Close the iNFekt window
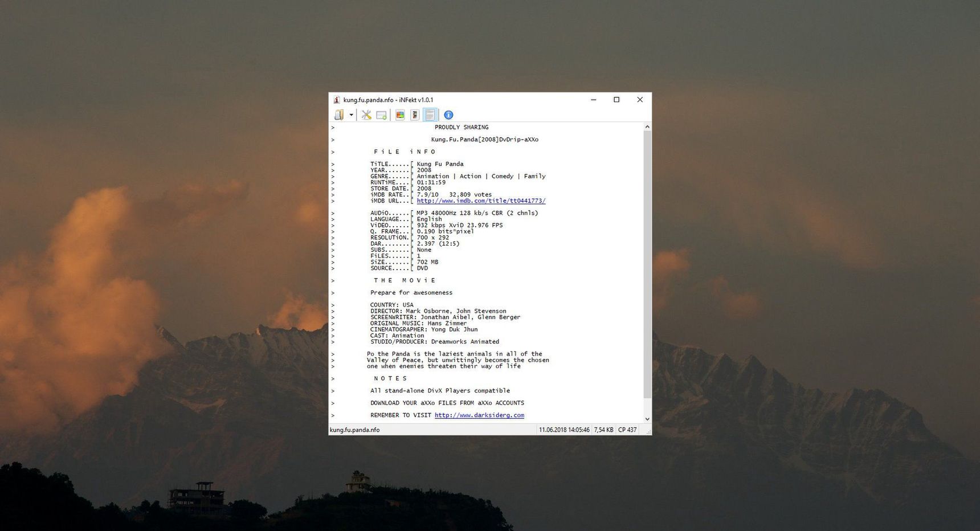Viewport: 980px width, 531px height. point(640,100)
